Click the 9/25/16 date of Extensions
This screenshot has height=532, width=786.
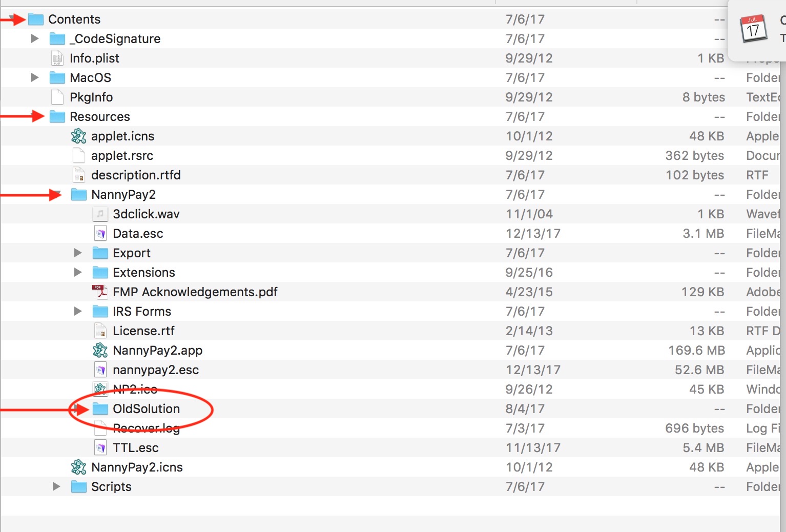point(529,273)
